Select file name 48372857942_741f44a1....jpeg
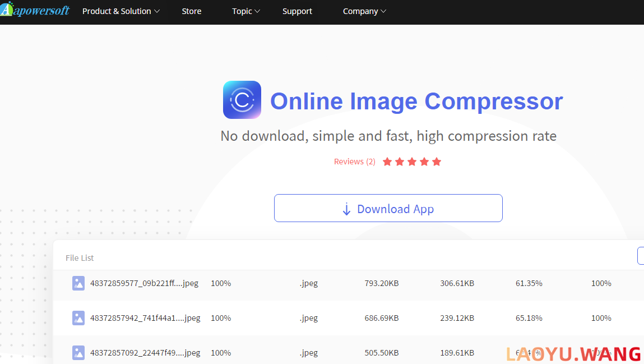 [145, 318]
